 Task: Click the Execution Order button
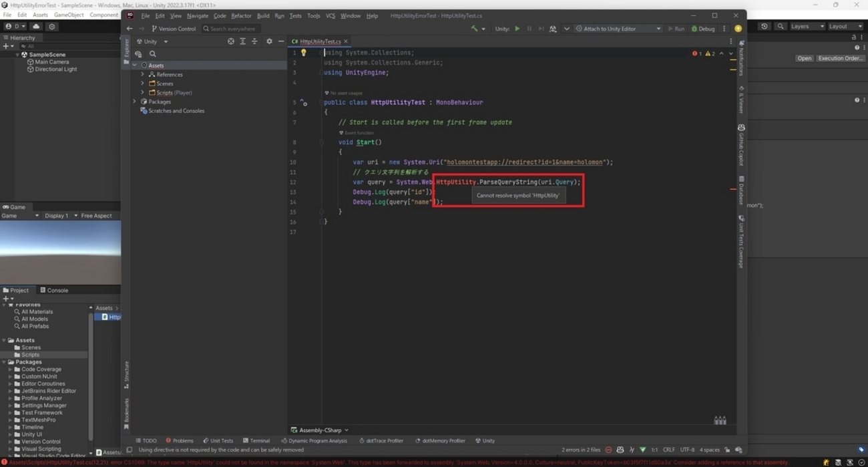(x=840, y=58)
